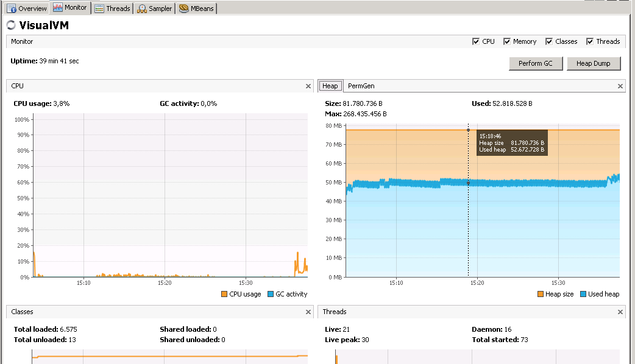Uncheck the CPU checkbox
Screen dimensions: 635x364
click(x=476, y=41)
